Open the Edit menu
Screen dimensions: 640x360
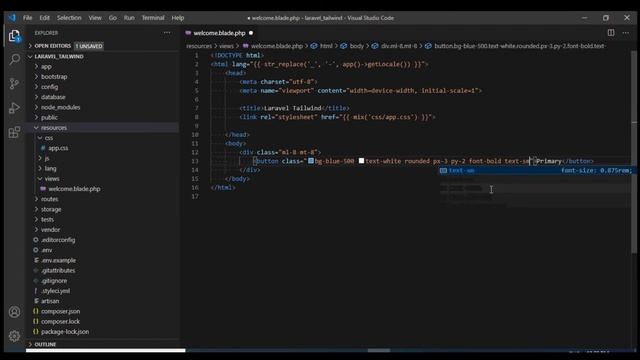pyautogui.click(x=44, y=18)
